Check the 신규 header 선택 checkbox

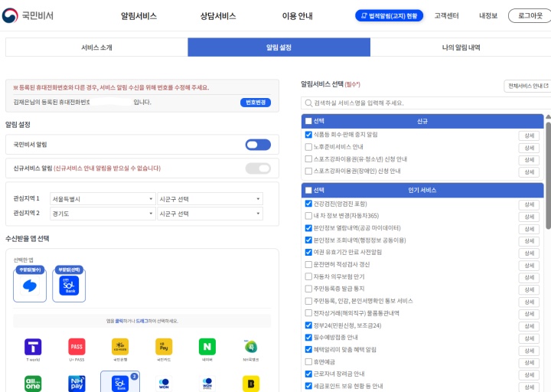point(308,121)
